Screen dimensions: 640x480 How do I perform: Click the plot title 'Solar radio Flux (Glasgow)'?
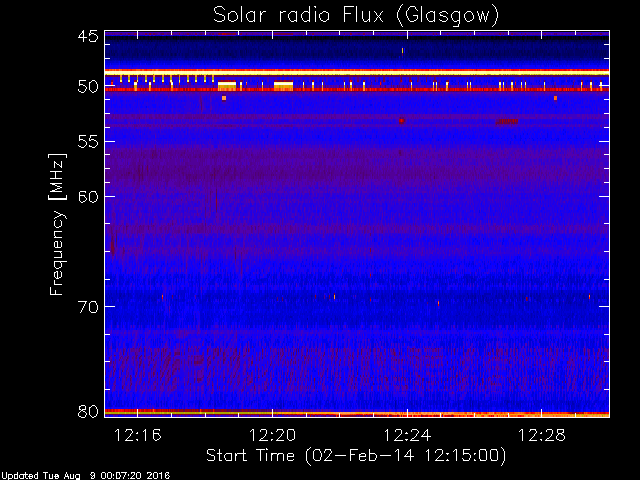(x=356, y=16)
